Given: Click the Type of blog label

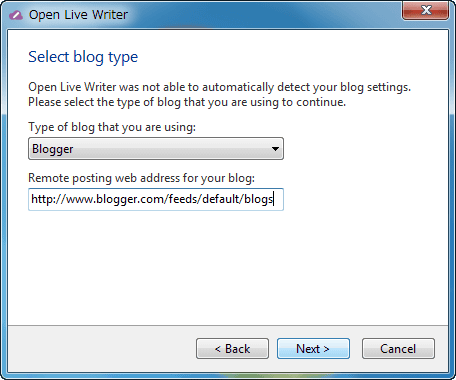Looking at the screenshot, I should 112,127.
